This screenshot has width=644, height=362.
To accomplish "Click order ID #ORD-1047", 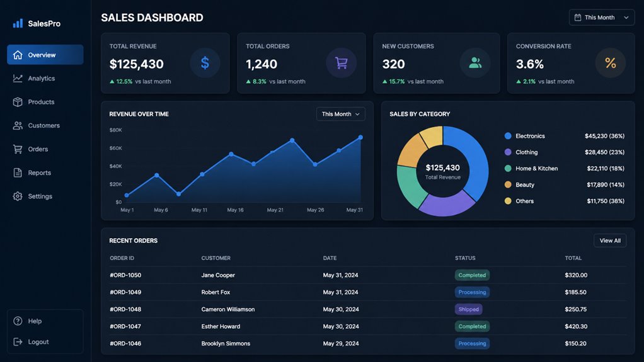I will pos(125,326).
